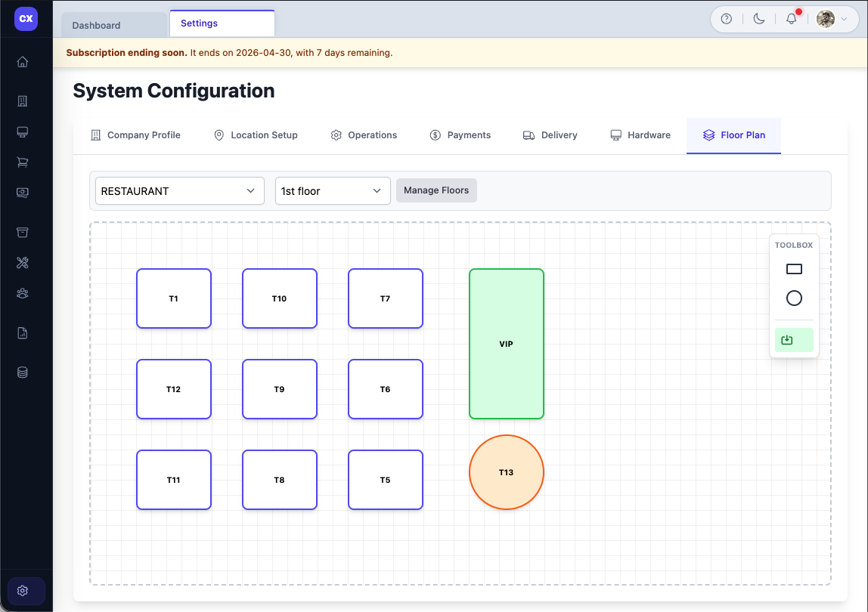Click the Manage Floors button
Image resolution: width=868 pixels, height=612 pixels.
[x=436, y=190]
